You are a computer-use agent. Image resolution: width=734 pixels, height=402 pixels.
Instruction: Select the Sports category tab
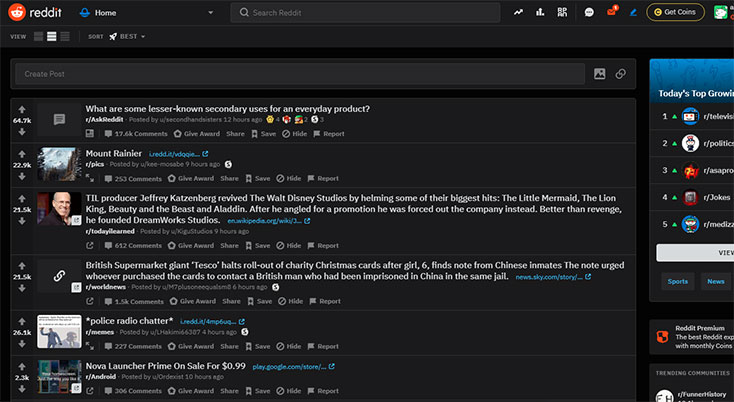click(x=679, y=281)
